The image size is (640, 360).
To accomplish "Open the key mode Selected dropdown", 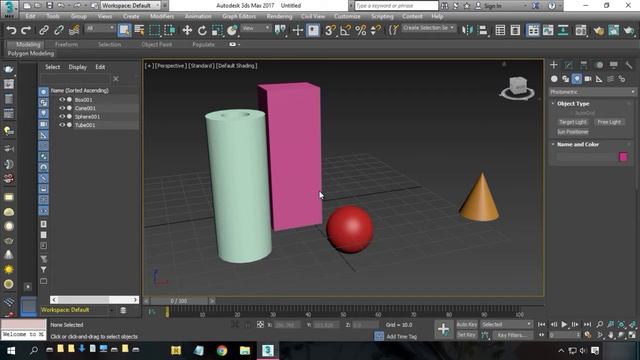I will pyautogui.click(x=506, y=325).
